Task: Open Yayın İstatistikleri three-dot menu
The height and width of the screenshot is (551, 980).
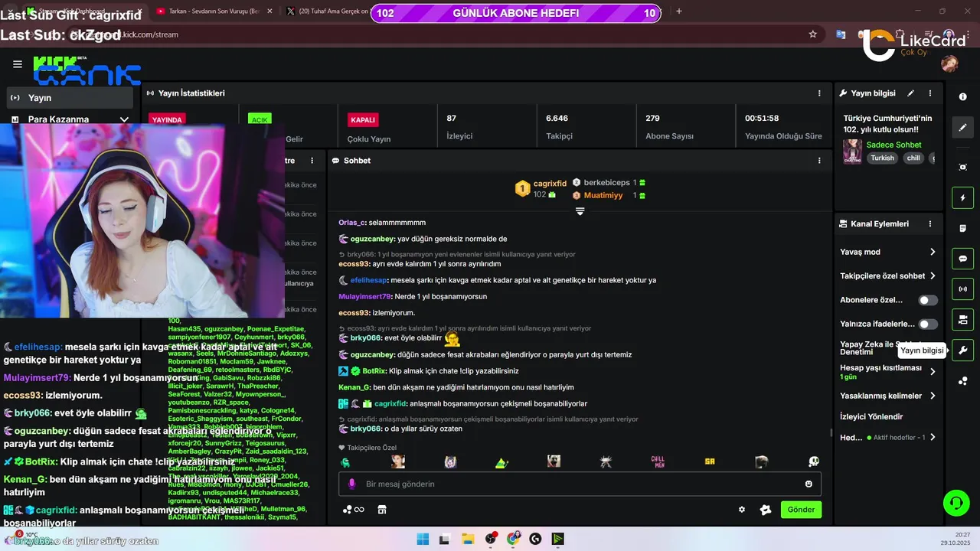Action: coord(819,93)
